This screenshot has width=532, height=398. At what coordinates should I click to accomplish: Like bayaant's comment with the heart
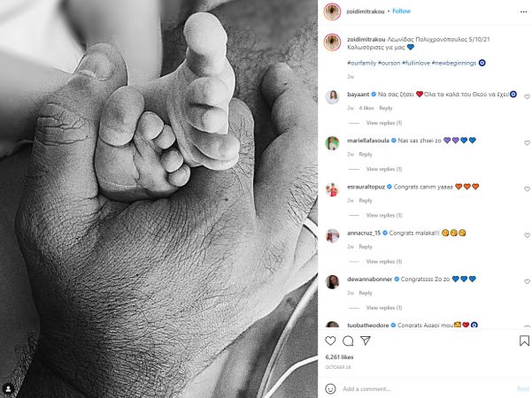point(527,96)
